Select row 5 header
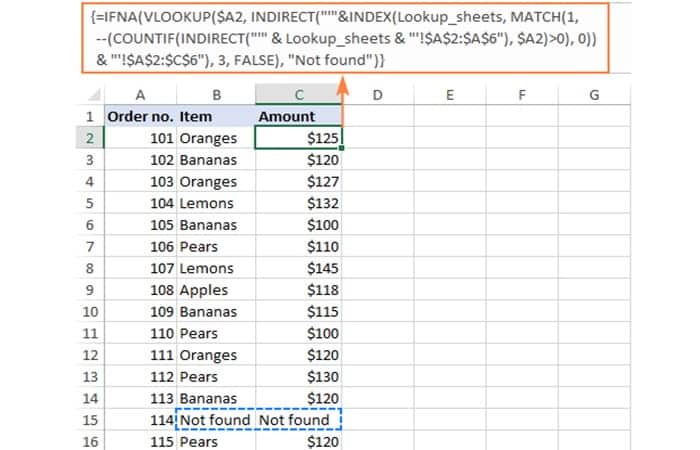 90,203
